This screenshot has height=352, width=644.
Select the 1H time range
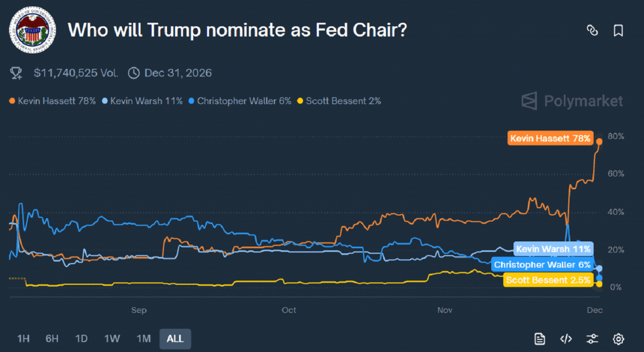pyautogui.click(x=24, y=338)
